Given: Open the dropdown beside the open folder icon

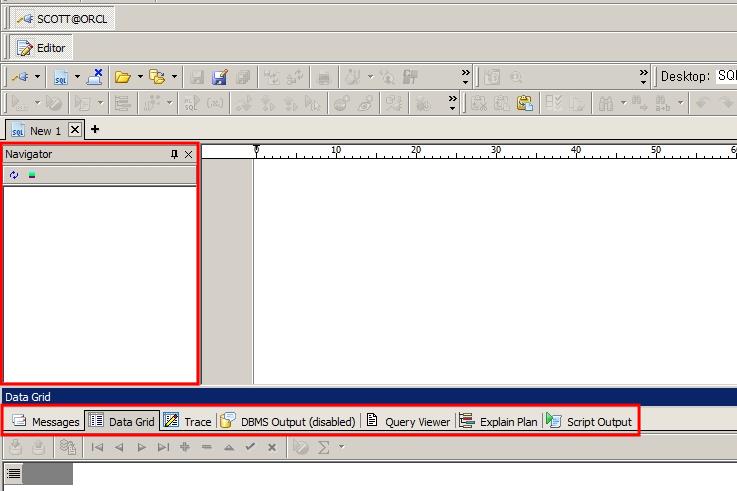Looking at the screenshot, I should coord(141,76).
